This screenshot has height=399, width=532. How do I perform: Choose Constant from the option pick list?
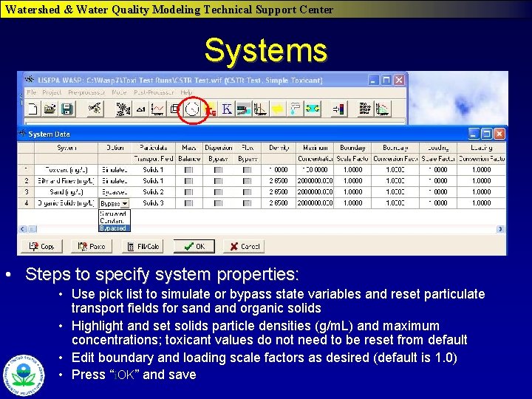click(115, 221)
